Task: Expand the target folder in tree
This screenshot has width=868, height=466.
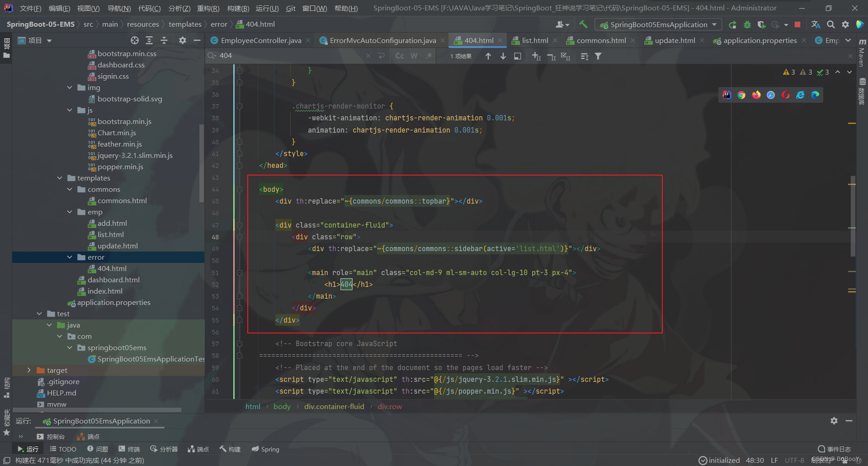Action: pyautogui.click(x=29, y=371)
